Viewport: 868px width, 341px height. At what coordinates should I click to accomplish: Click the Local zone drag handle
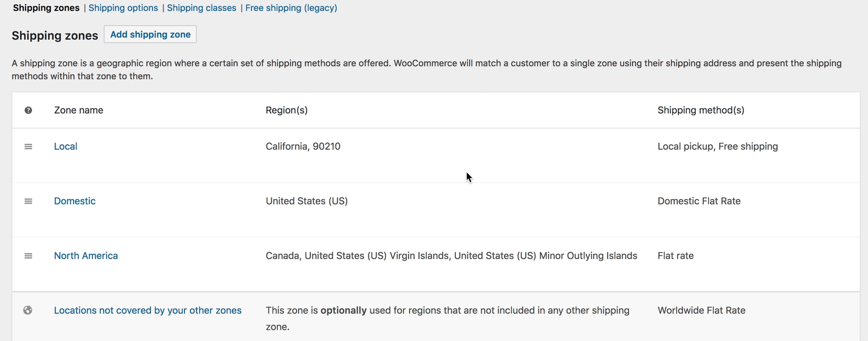(28, 146)
